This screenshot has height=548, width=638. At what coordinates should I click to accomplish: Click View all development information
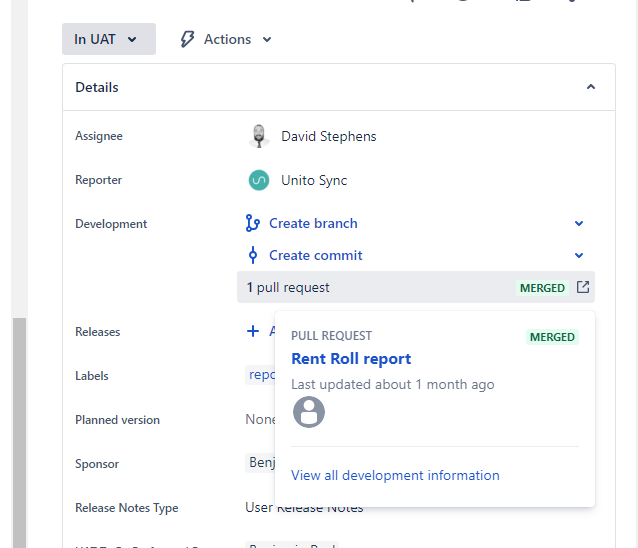tap(395, 475)
